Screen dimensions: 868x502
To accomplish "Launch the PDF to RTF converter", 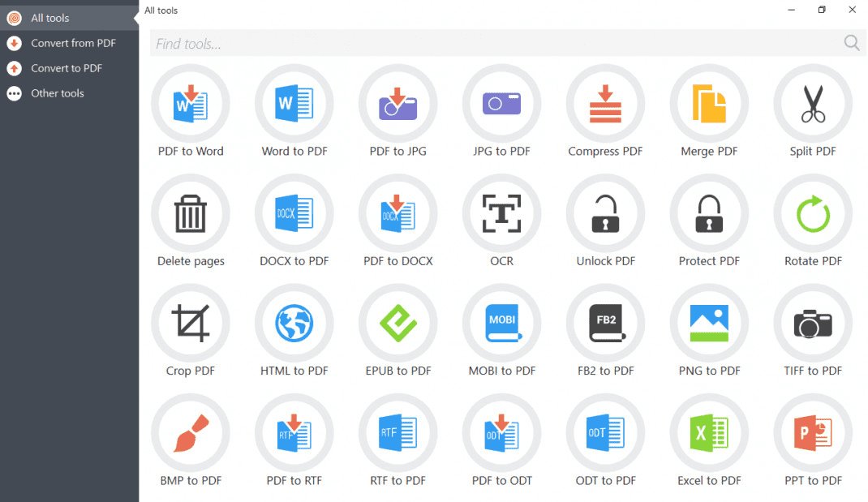I will point(294,433).
